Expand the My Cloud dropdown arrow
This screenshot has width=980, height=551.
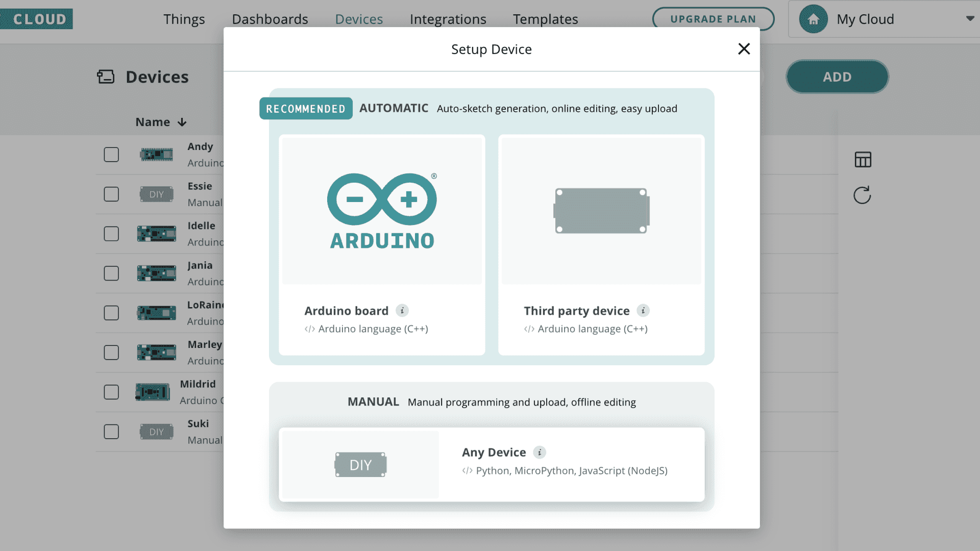[970, 19]
